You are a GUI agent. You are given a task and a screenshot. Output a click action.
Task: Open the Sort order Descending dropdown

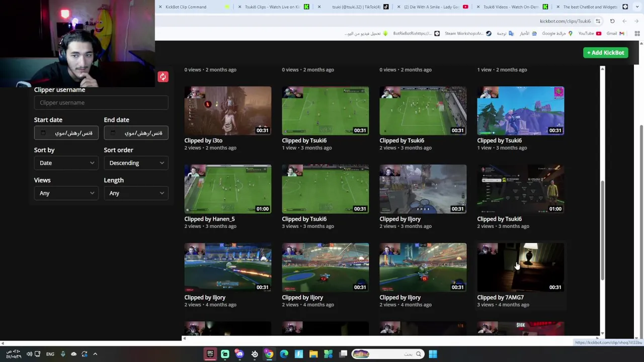click(136, 163)
